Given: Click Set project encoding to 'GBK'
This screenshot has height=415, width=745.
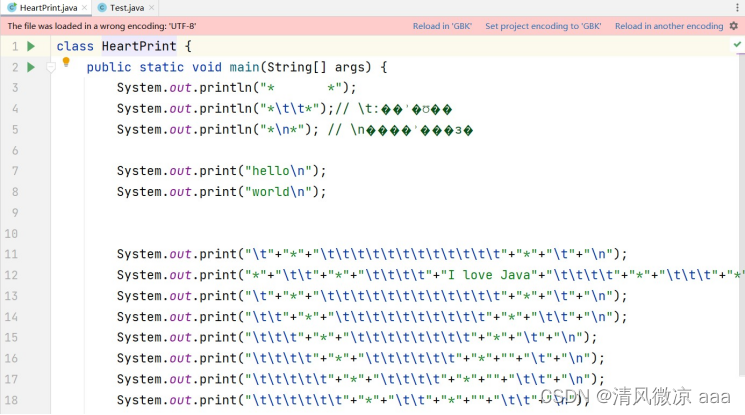Looking at the screenshot, I should [x=543, y=26].
